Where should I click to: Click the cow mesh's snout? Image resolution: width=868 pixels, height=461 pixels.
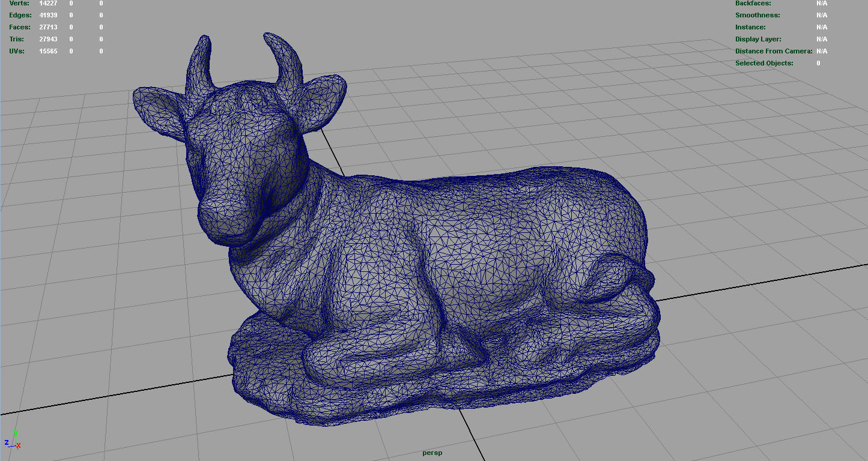tap(229, 220)
